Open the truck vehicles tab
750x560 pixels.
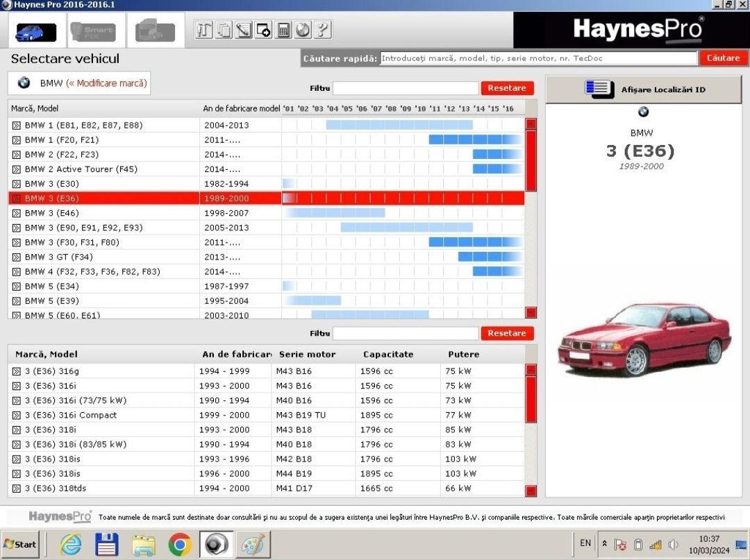tap(155, 31)
